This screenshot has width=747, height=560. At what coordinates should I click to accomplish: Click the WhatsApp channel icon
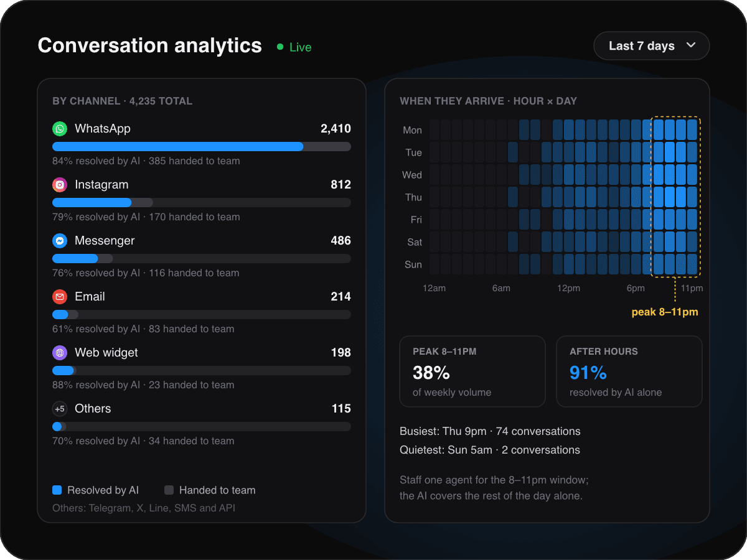[60, 129]
